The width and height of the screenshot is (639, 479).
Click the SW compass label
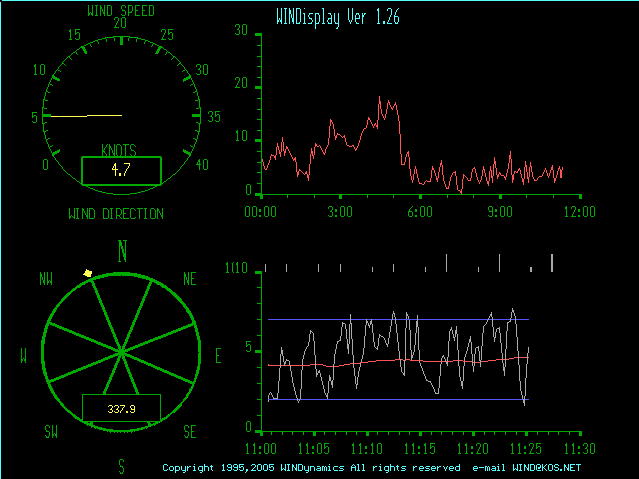[51, 431]
